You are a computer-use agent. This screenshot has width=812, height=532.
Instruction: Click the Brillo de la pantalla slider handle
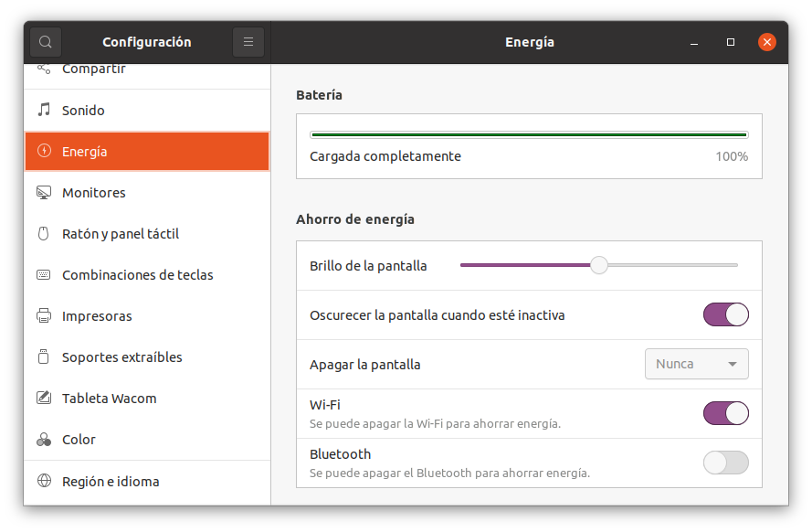click(x=599, y=265)
